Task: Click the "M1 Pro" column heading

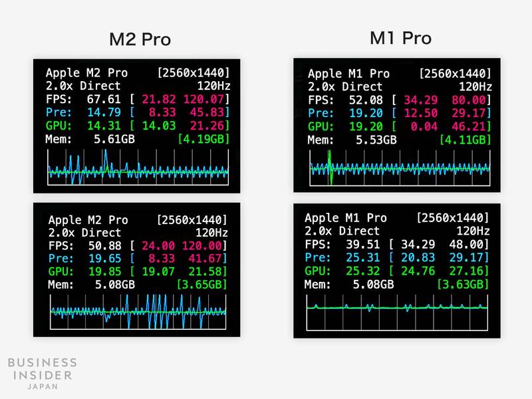Action: coord(401,38)
